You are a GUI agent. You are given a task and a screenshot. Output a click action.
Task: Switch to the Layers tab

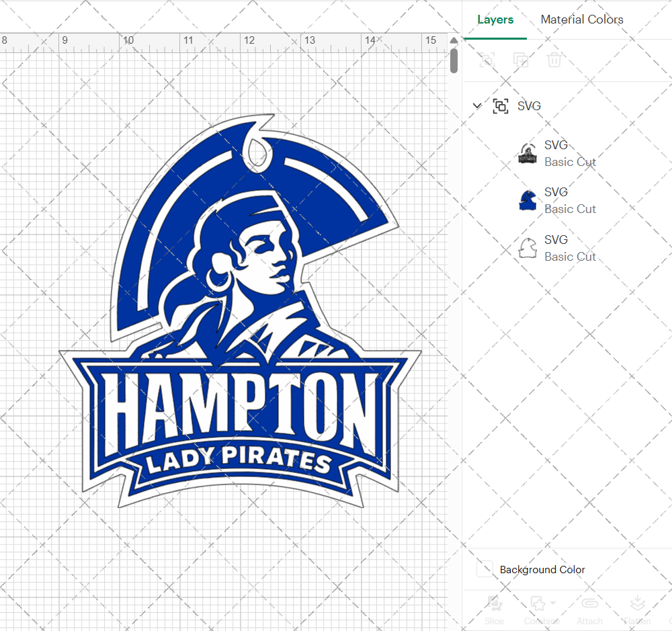coord(495,19)
